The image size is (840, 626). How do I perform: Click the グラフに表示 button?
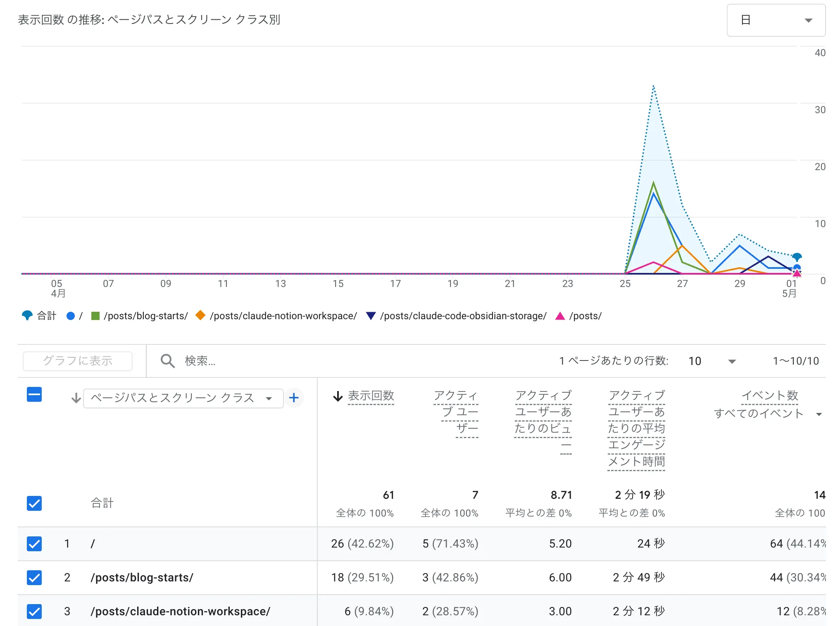(x=78, y=361)
